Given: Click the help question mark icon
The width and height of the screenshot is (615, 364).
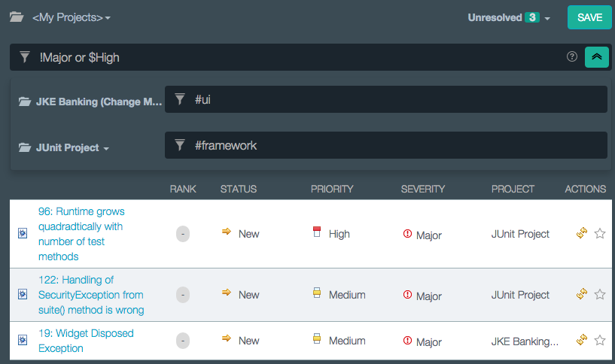Looking at the screenshot, I should point(572,57).
